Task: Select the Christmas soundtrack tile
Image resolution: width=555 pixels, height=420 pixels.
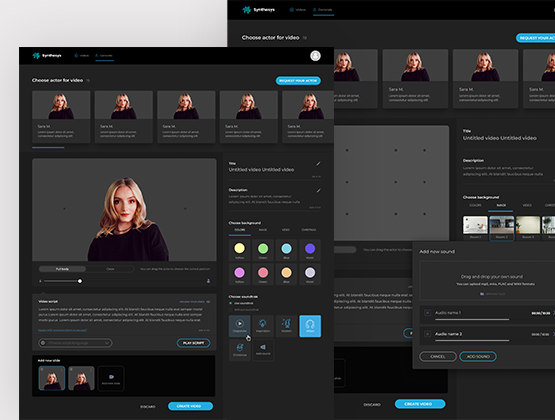Action: [240, 350]
